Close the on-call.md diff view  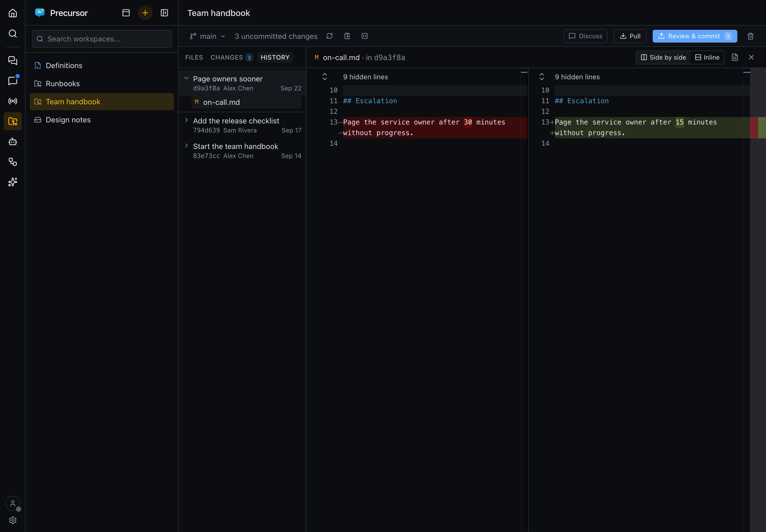pyautogui.click(x=751, y=57)
